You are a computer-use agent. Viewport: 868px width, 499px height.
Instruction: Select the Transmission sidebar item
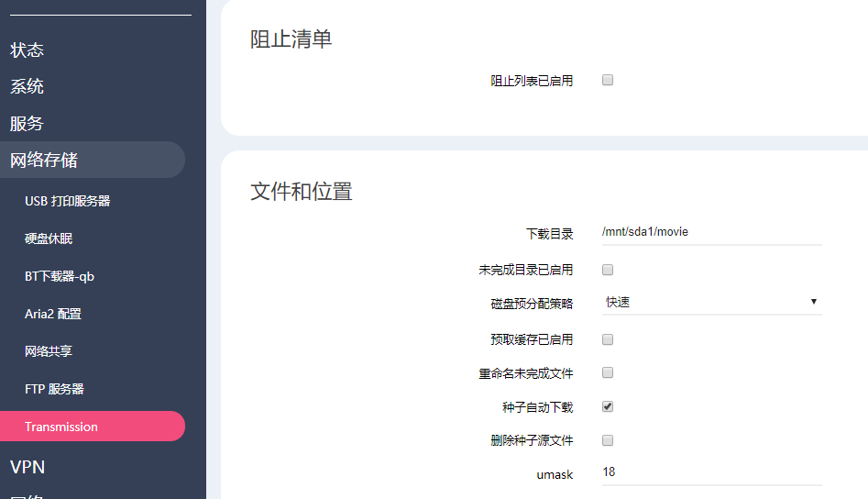tap(61, 427)
